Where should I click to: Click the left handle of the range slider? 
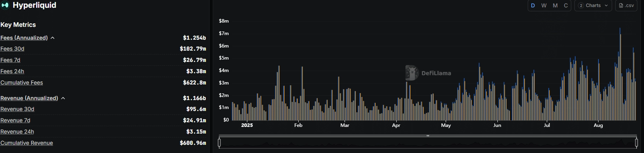coord(219,143)
